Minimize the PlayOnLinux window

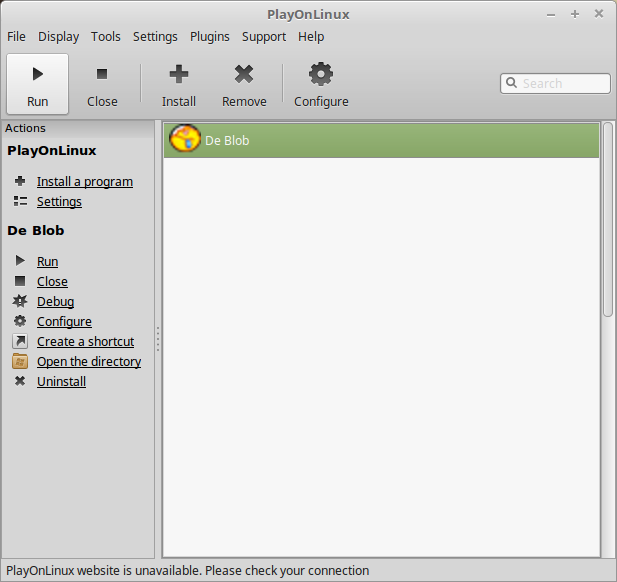[x=551, y=15]
